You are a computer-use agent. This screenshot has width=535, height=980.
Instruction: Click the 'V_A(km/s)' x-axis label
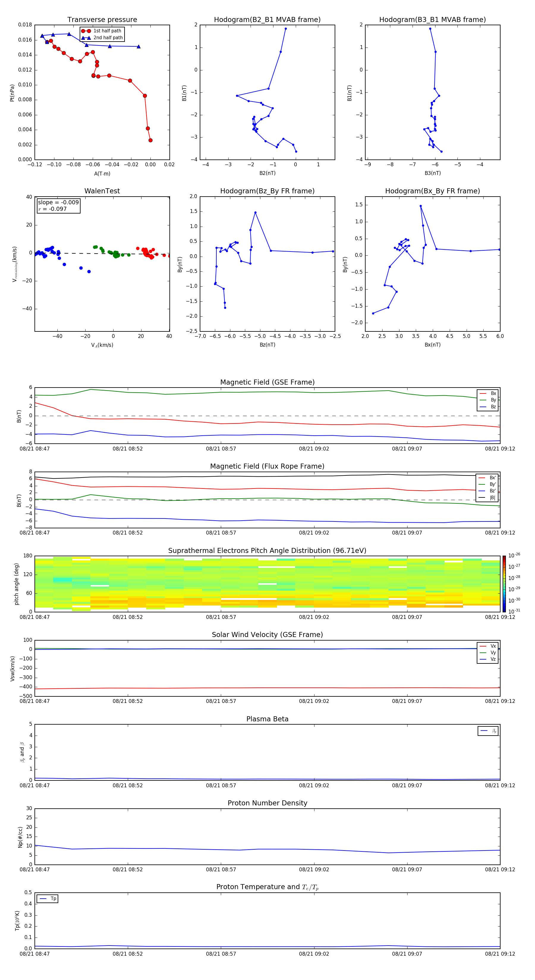tap(102, 345)
